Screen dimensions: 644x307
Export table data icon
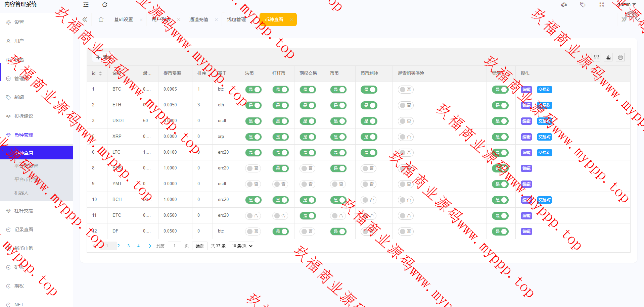608,57
